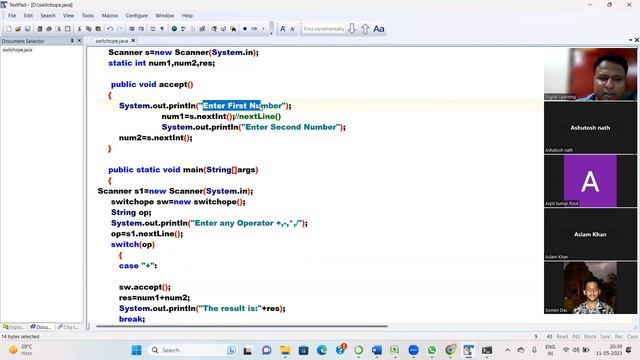Open Google Chrome from taskbar
Screen dimensions: 640x360
tap(450, 350)
